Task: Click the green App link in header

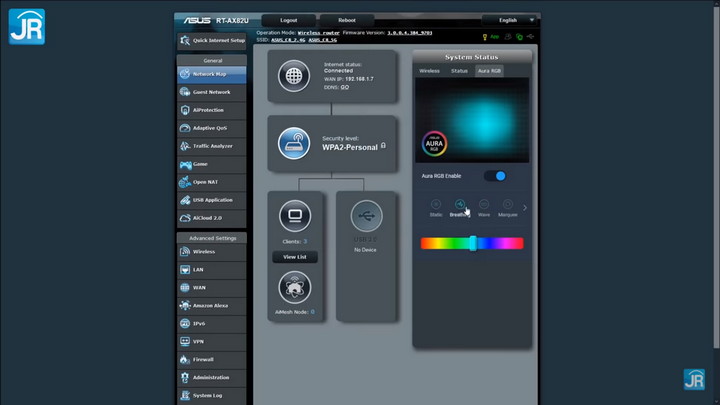Action: point(495,37)
